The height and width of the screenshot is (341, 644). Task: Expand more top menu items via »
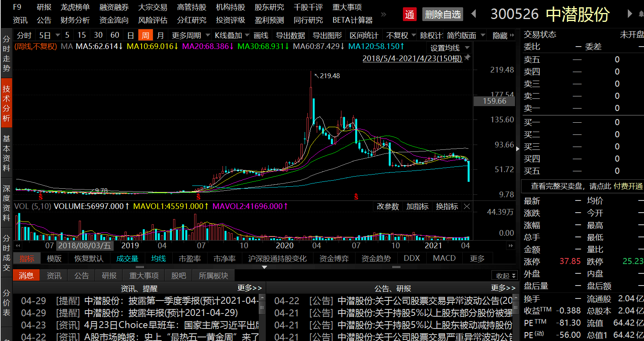click(x=383, y=14)
